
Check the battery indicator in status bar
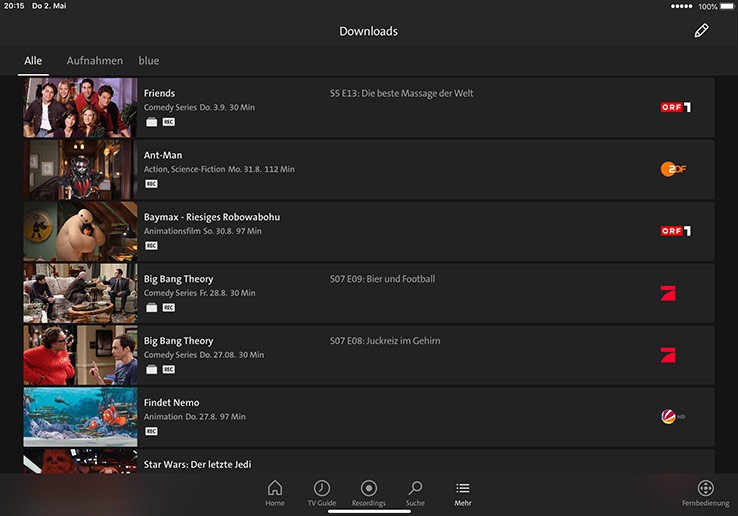tap(727, 6)
